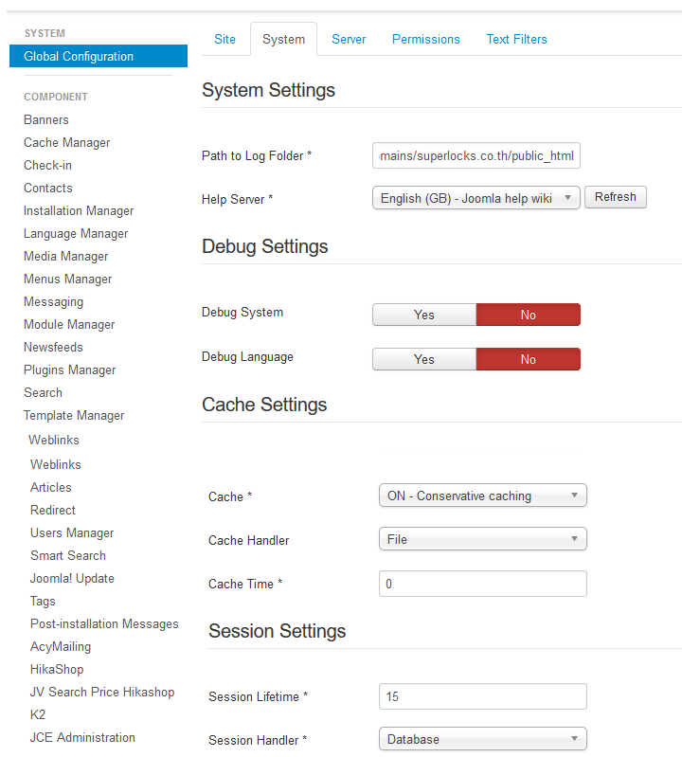Open AcyMailing component link

pyautogui.click(x=61, y=646)
